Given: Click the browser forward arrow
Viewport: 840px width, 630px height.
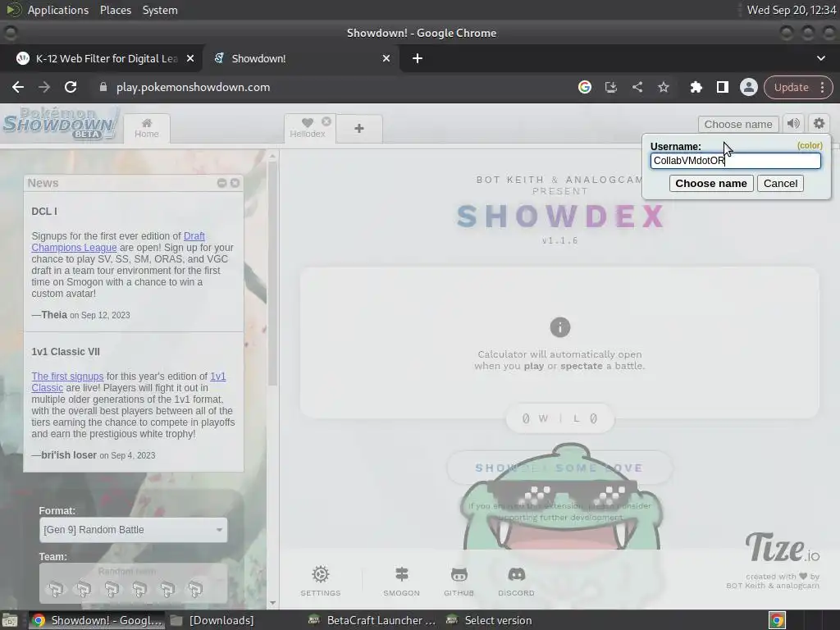Looking at the screenshot, I should pyautogui.click(x=44, y=87).
